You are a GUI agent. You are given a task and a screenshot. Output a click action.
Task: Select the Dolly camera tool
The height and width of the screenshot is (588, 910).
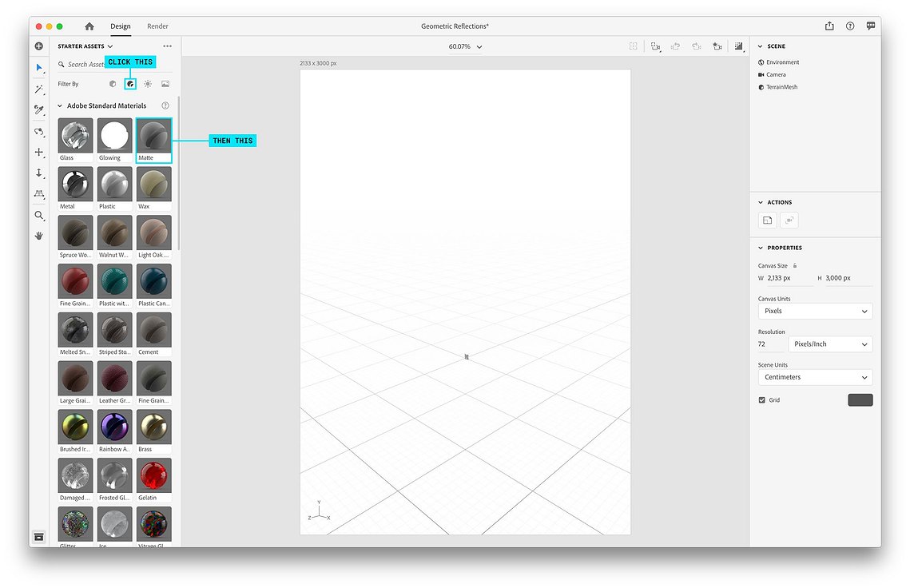click(39, 173)
